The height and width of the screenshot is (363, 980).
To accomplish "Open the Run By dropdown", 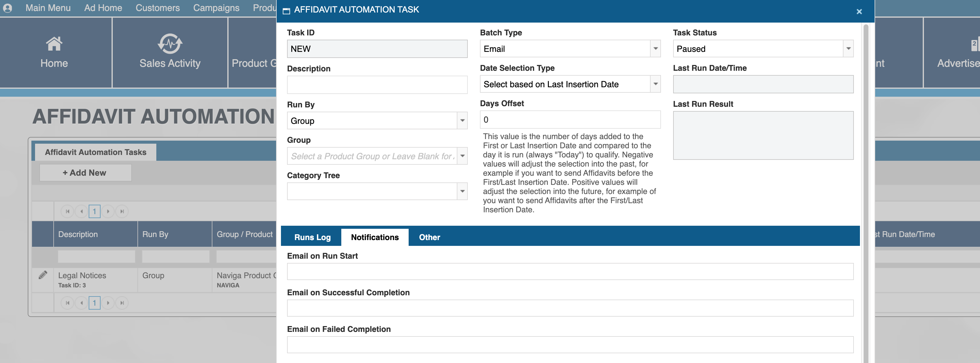I will [x=462, y=121].
